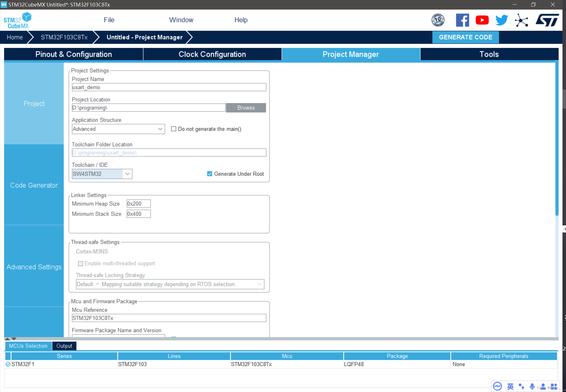This screenshot has height=392, width=566.
Task: Click the iFLY input method icon
Action: [497, 386]
